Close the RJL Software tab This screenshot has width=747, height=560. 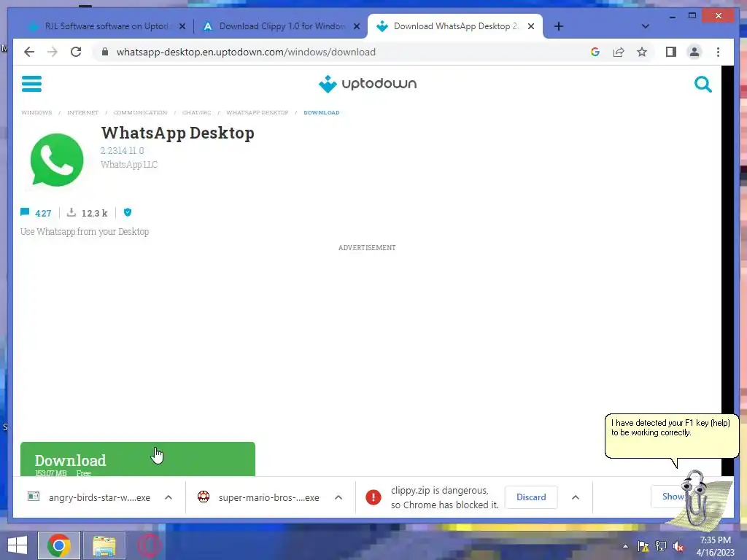(182, 27)
